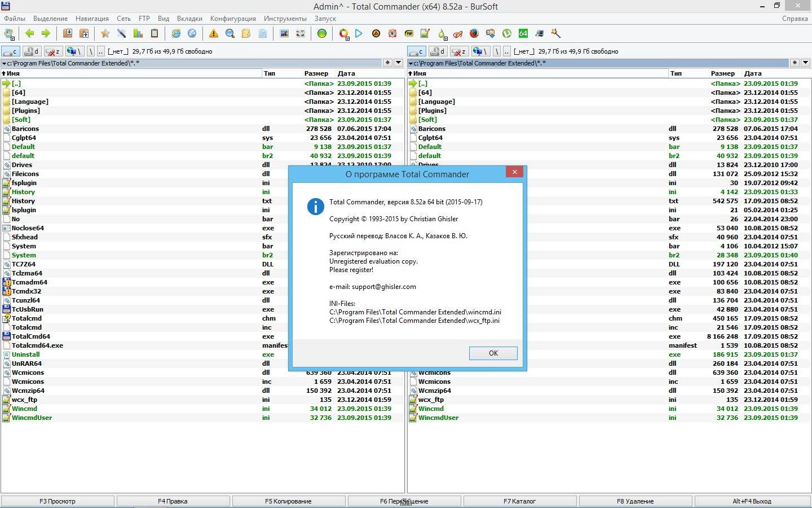Open the PDF tool icon
This screenshot has height=508, width=812.
pos(409,33)
